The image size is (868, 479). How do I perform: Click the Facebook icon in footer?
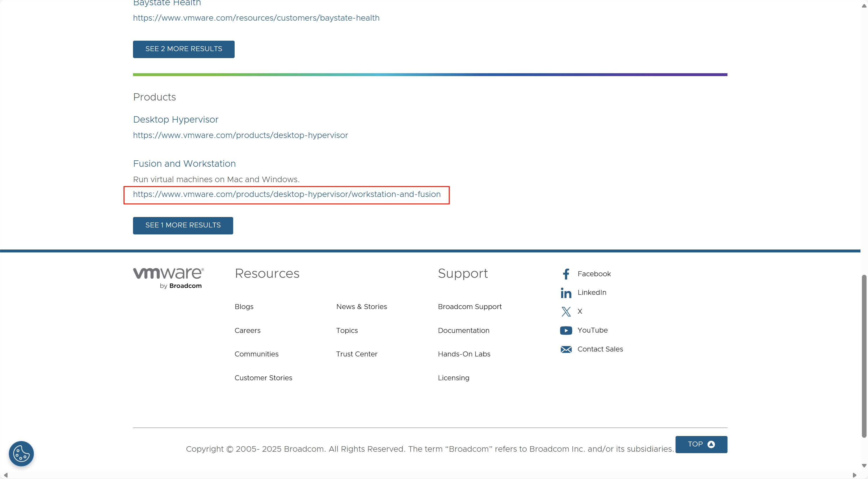[x=566, y=274]
